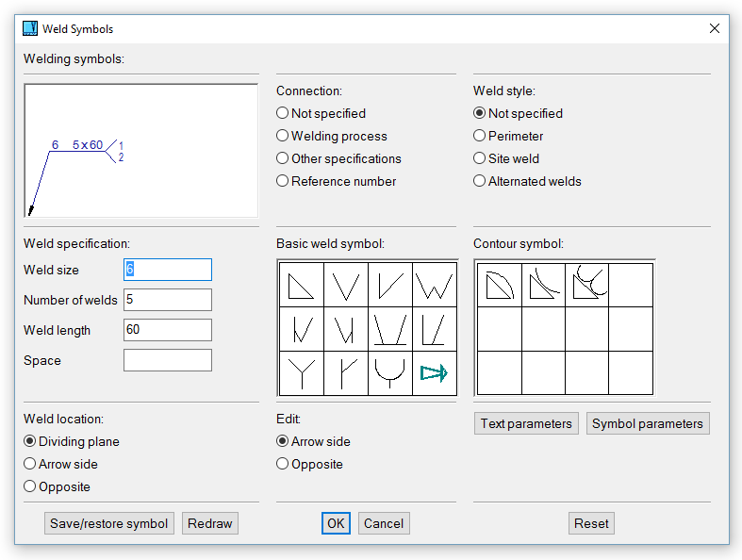
Task: Select the triangular fillet weld symbol
Action: point(301,285)
